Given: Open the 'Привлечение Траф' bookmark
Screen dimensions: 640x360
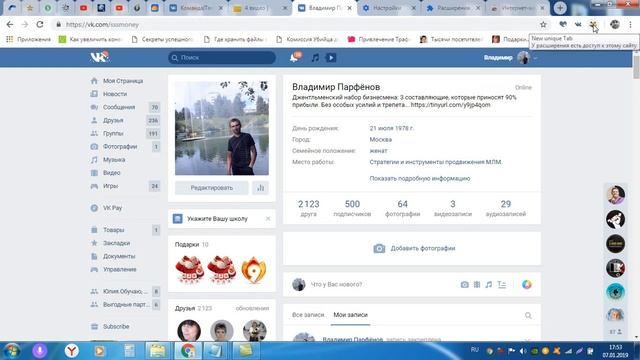Looking at the screenshot, I should coord(378,39).
